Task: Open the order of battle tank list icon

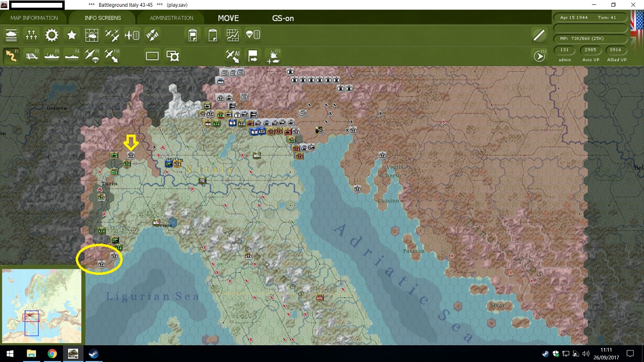Action: 11,35
